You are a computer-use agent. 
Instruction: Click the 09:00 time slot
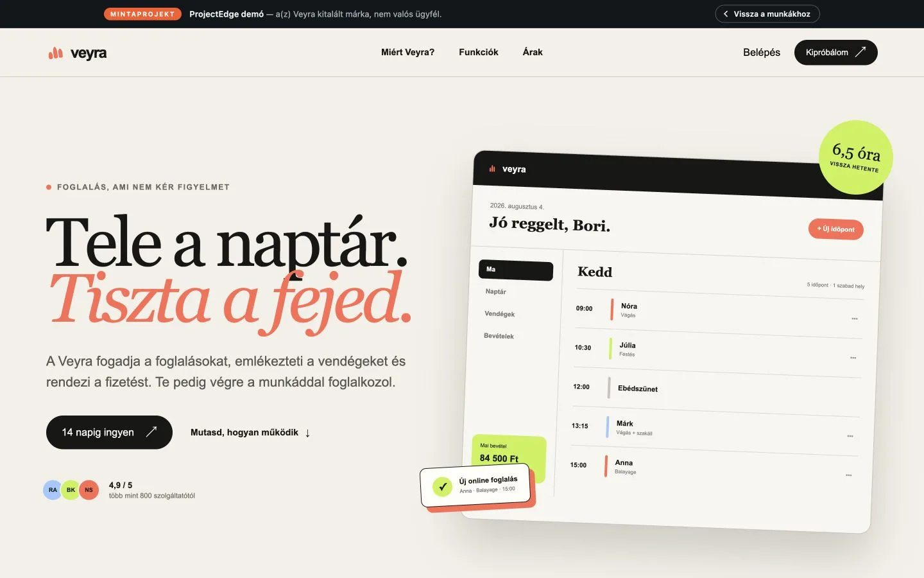click(x=584, y=308)
